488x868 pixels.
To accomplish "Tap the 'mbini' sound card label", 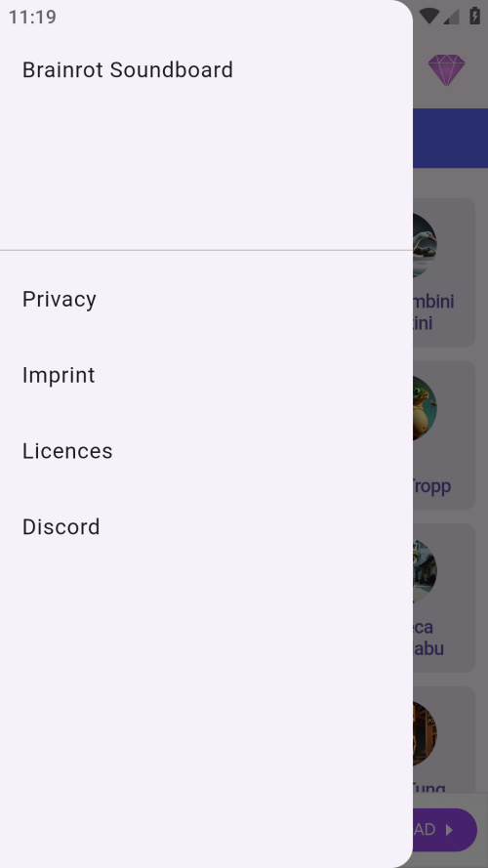I will tap(433, 302).
